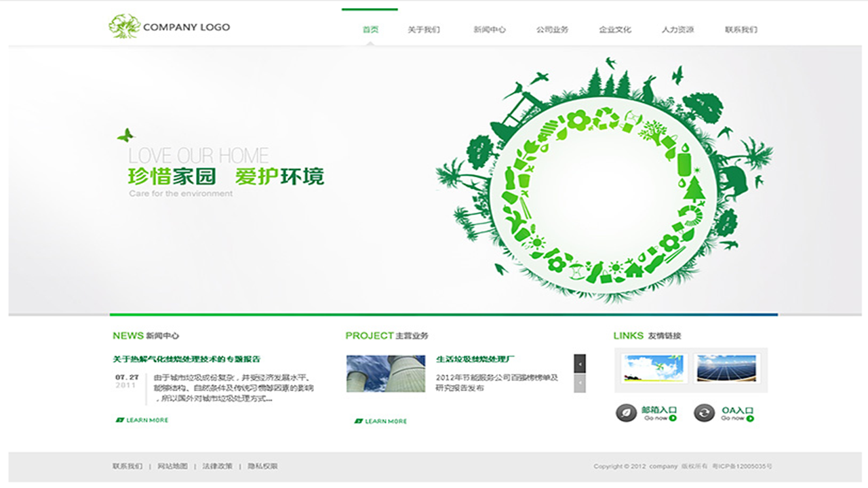
Task: Click the cooling towers project thumbnail
Action: (386, 373)
